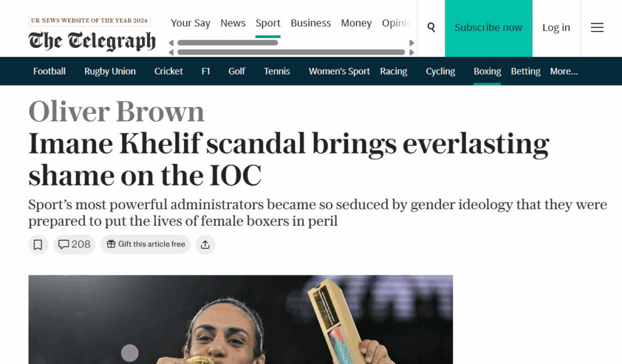Viewport: 622px width, 364px height.
Task: Expand the More... sports menu
Action: [x=564, y=71]
